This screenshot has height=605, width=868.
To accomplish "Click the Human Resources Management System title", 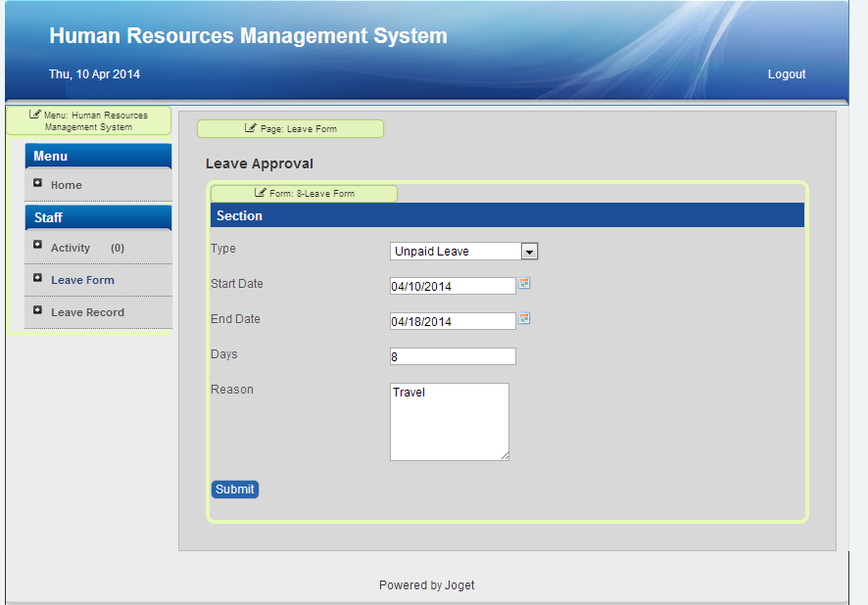I will pyautogui.click(x=248, y=36).
